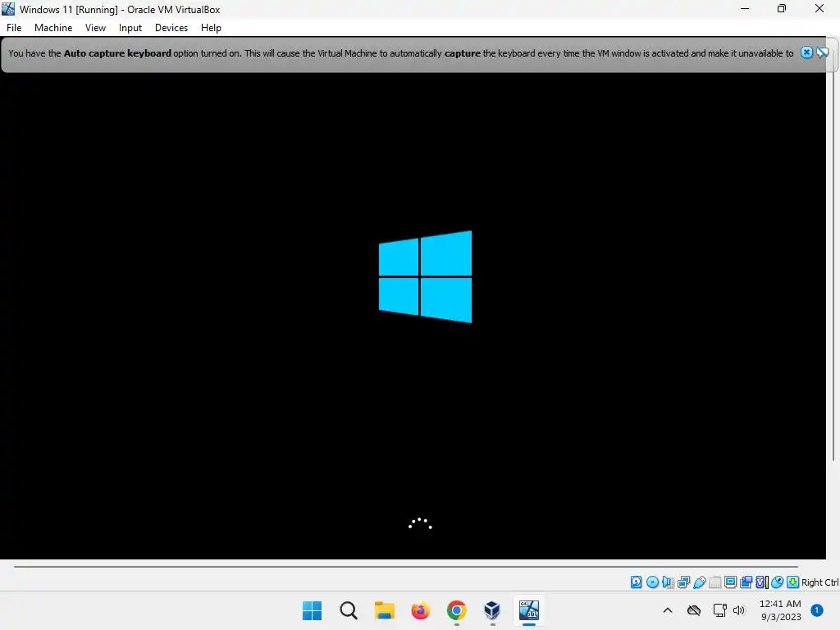Open the hard disk activity indicator
Viewport: 840px width, 630px height.
click(x=636, y=582)
